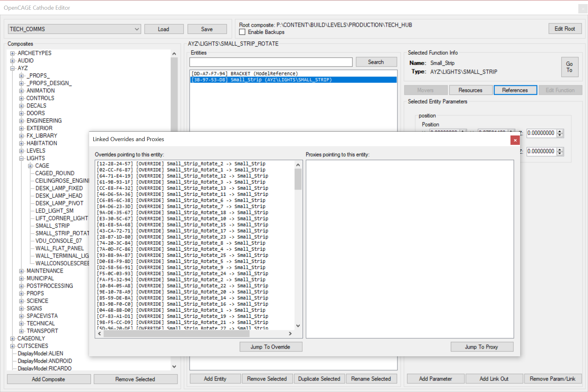Expand the MAINTENANCE tree node
The height and width of the screenshot is (392, 588).
coord(21,271)
